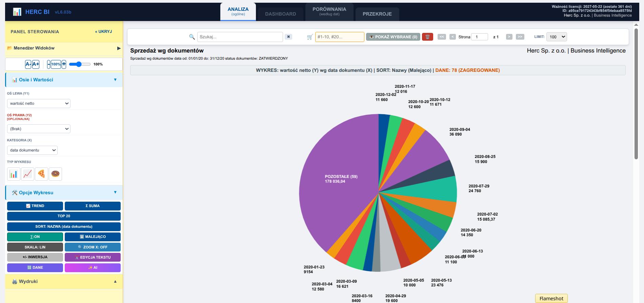Viewport: 644px width, 303px height.
Task: Select the bar chart type icon
Action: tap(14, 174)
